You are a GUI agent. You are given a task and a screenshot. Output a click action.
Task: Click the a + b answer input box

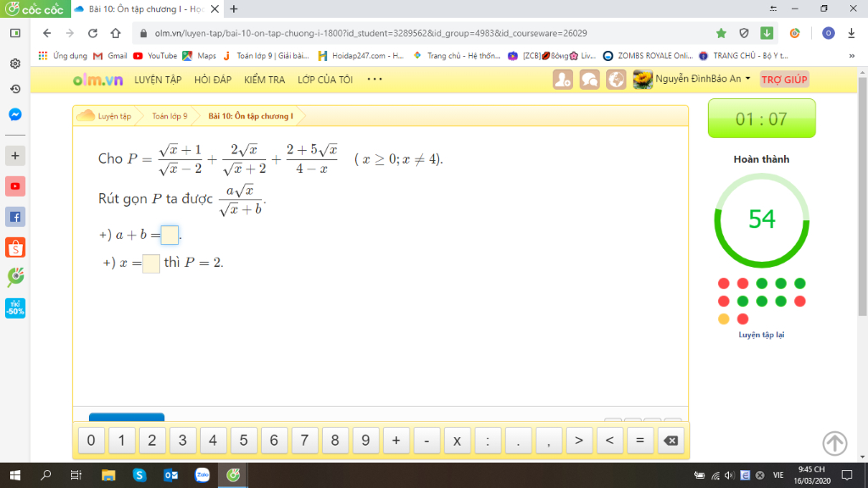[x=170, y=235]
